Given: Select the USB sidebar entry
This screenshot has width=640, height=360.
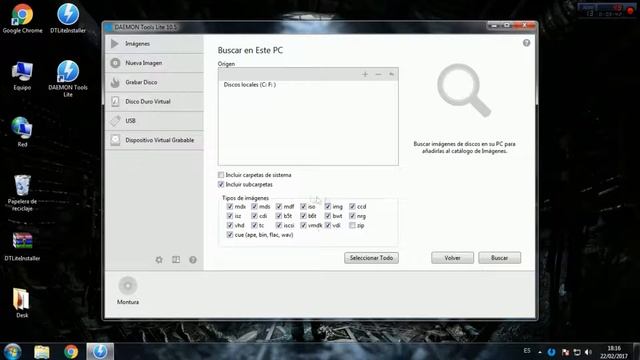Looking at the screenshot, I should pyautogui.click(x=154, y=121).
